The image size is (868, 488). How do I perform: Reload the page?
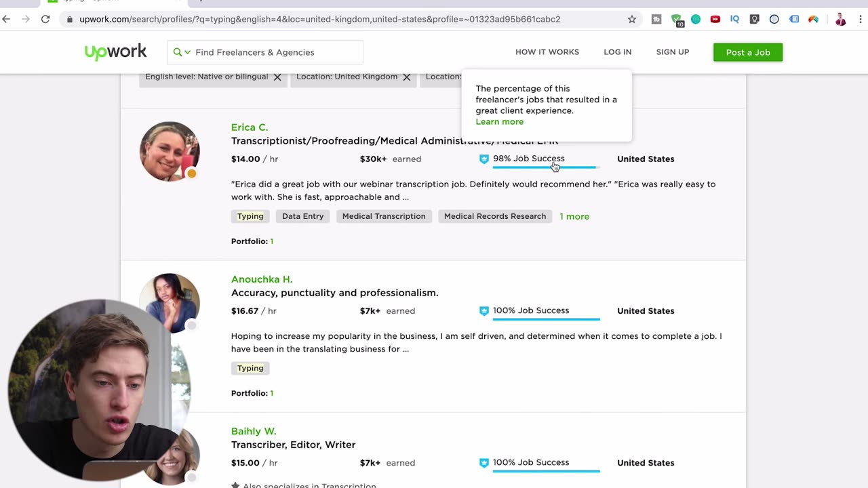(x=45, y=19)
